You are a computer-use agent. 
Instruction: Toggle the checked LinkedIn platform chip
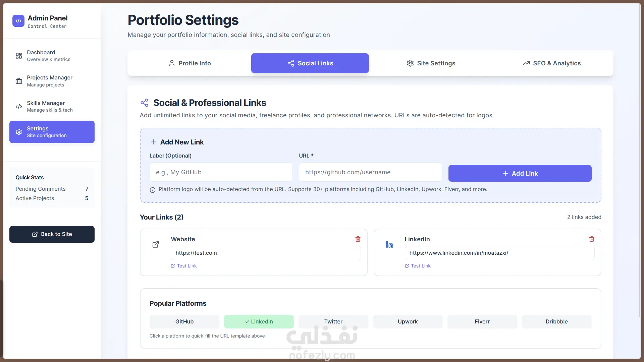(259, 321)
